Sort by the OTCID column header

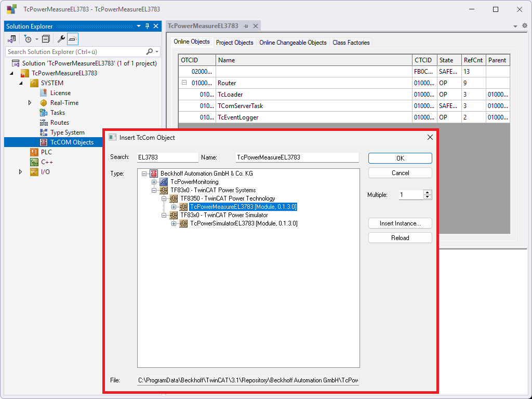(197, 60)
